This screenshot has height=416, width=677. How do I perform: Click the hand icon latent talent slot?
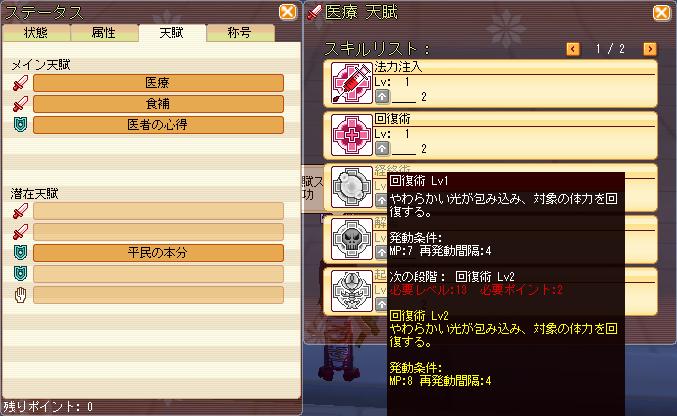pos(158,295)
